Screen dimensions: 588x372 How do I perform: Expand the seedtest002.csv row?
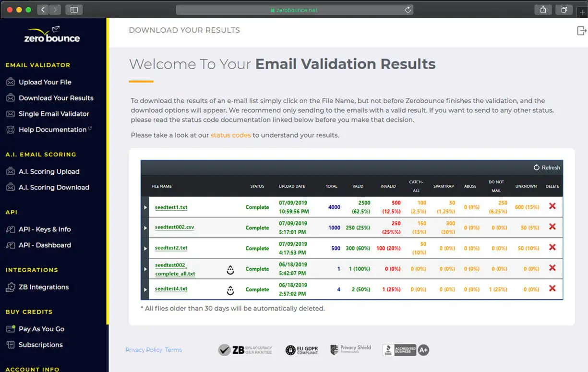click(145, 228)
